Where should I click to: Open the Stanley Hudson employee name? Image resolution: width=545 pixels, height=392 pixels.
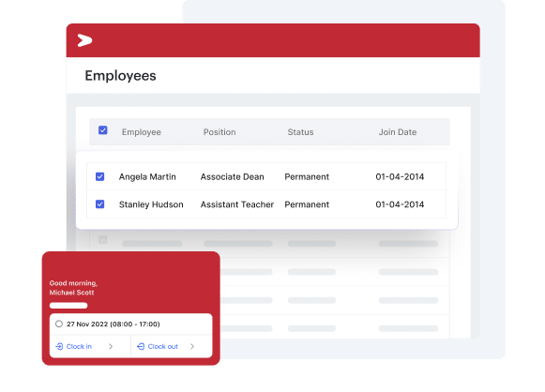151,204
